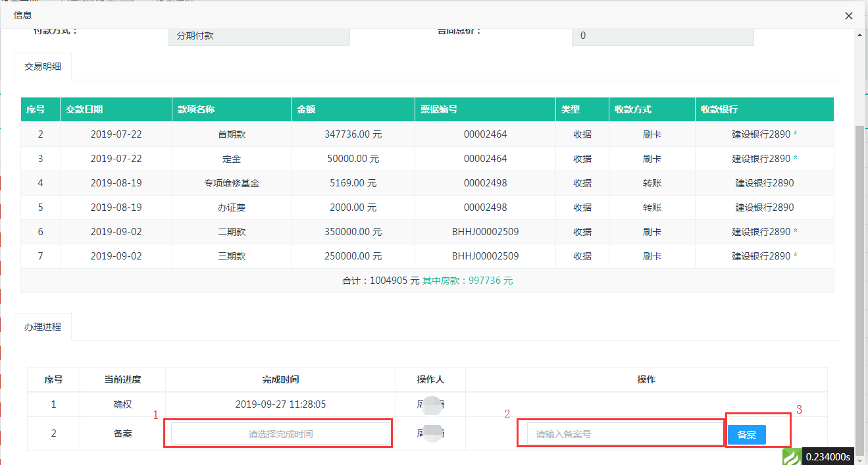Focus the 请选择完成时间 date field
The width and height of the screenshot is (868, 465).
click(280, 434)
